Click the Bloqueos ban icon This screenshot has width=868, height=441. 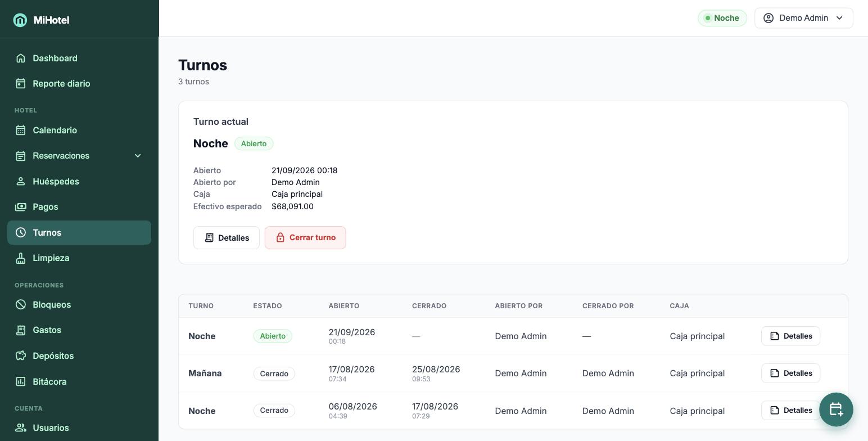(21, 305)
